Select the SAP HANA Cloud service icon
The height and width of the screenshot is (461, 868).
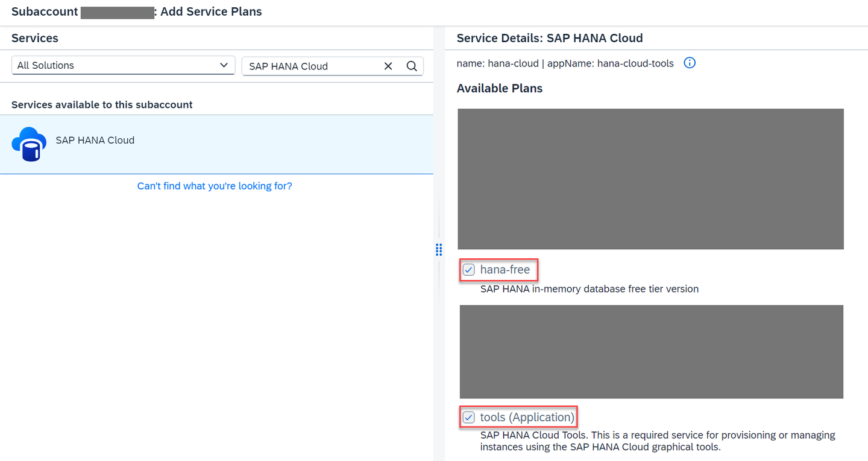click(x=29, y=144)
